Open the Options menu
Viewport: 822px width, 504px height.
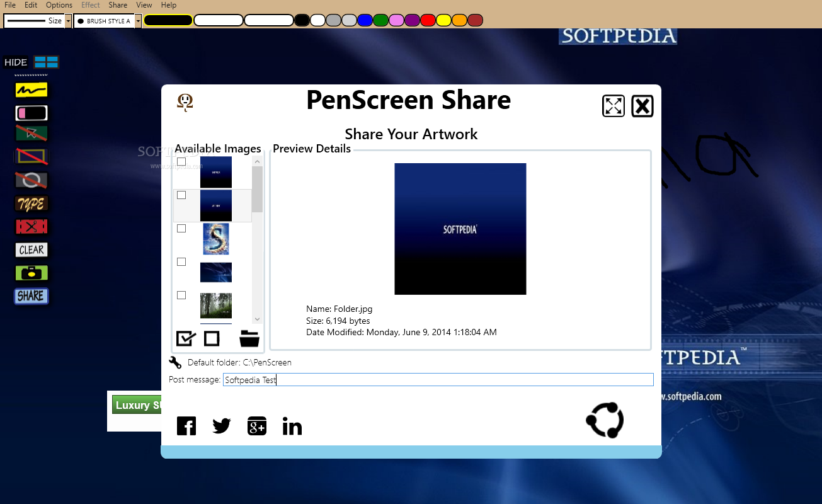(59, 5)
